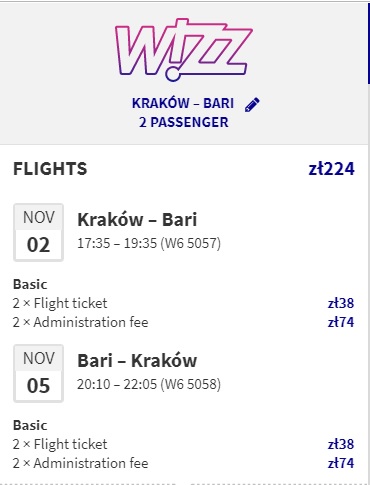370x485 pixels.
Task: Click the Flights section heading
Action: click(50, 169)
